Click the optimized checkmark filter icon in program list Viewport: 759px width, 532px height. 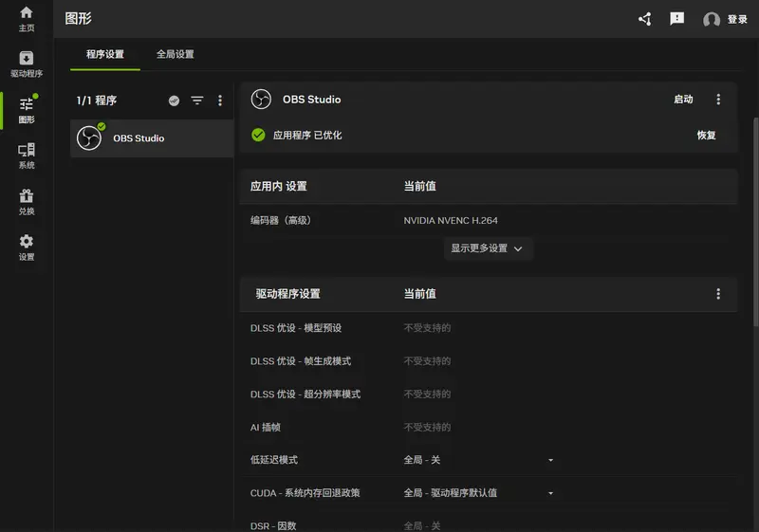(x=174, y=101)
